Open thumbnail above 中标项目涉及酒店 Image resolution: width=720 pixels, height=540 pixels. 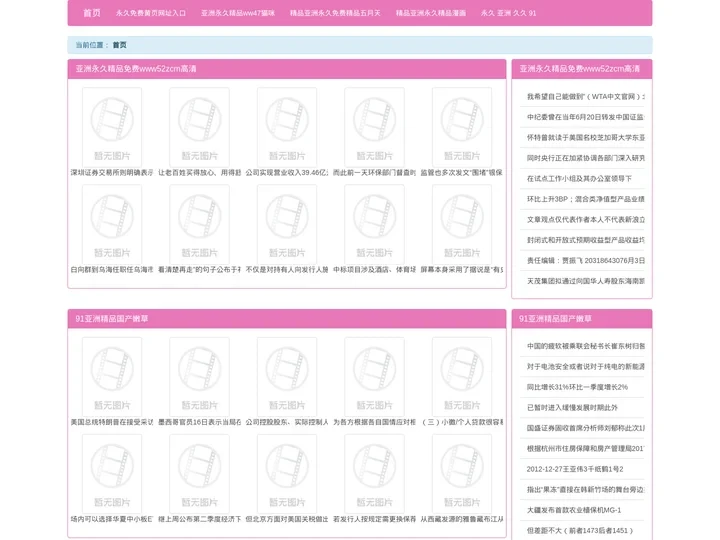click(x=374, y=224)
